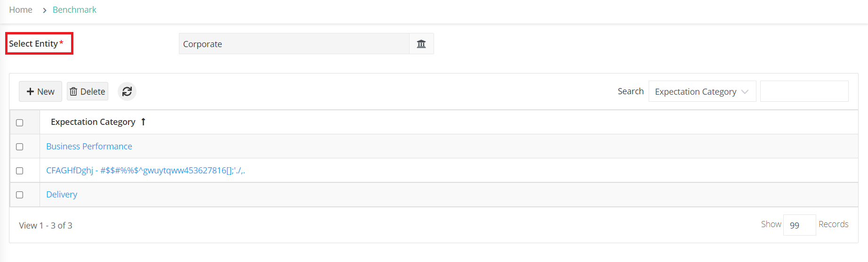The height and width of the screenshot is (262, 868).
Task: Click the trash icon on Delete
Action: point(73,91)
